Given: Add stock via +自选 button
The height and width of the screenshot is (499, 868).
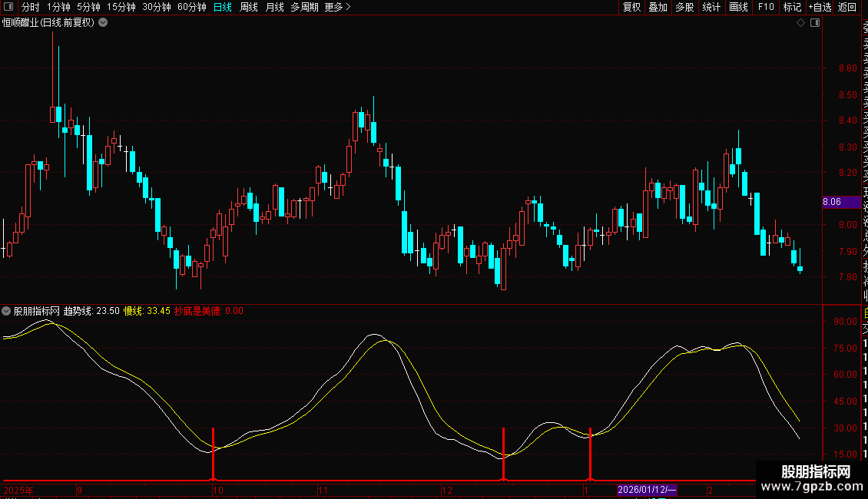Looking at the screenshot, I should coord(820,7).
